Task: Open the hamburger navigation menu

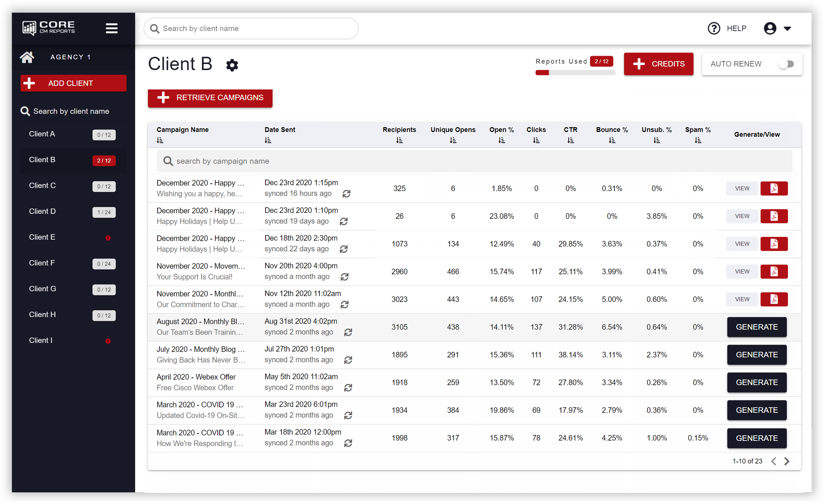Action: 112,28
